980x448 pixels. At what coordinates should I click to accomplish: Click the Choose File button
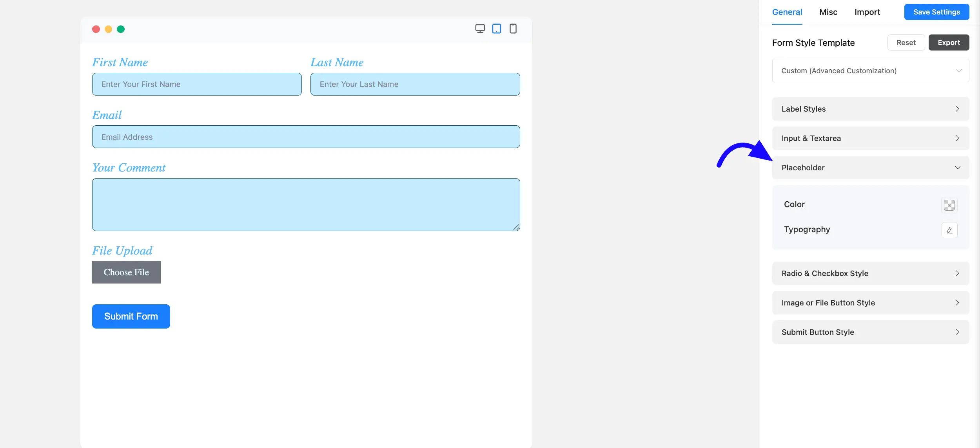pyautogui.click(x=126, y=272)
